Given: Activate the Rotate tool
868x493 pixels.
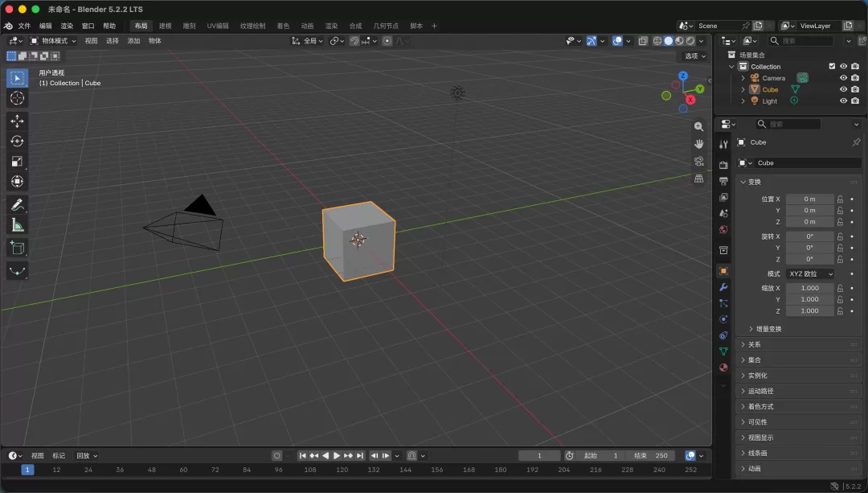Looking at the screenshot, I should pos(17,142).
